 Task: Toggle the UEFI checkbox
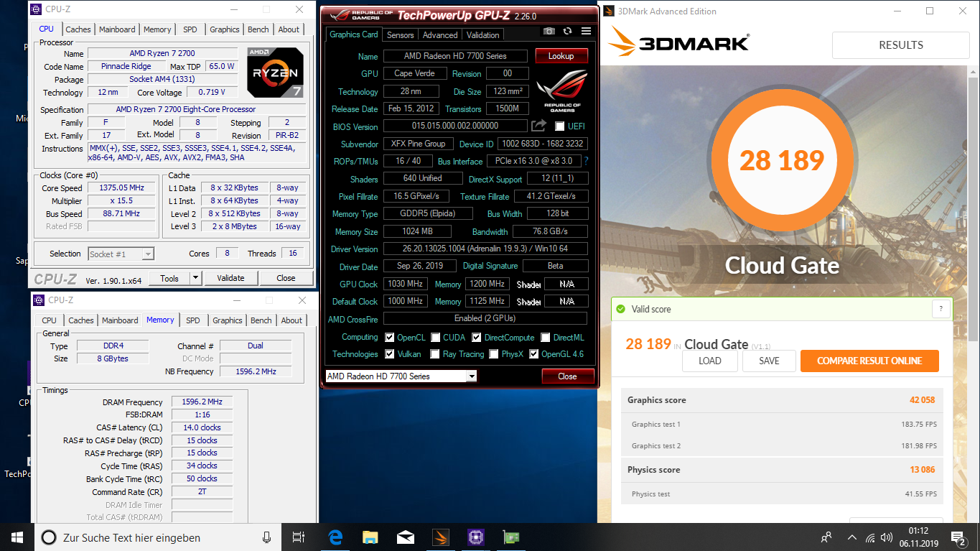click(x=560, y=126)
